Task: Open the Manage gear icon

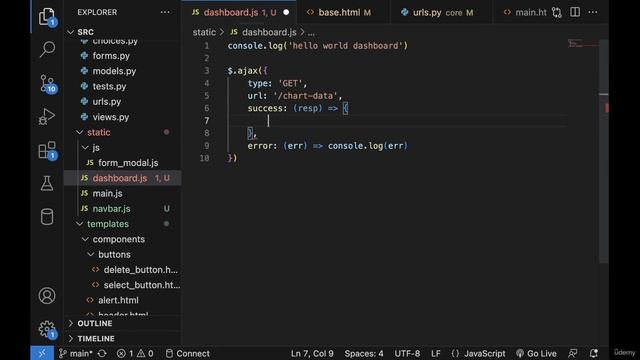Action: (x=47, y=329)
